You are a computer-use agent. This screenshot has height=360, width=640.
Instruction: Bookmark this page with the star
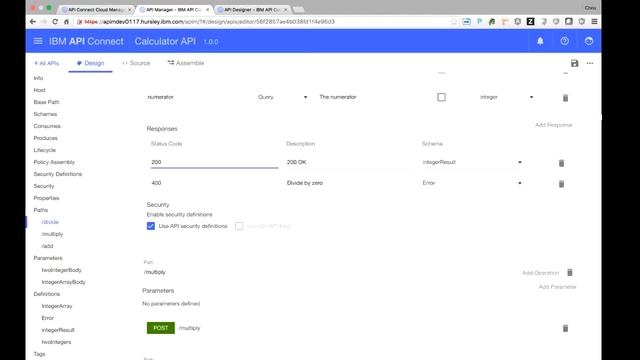(x=453, y=22)
